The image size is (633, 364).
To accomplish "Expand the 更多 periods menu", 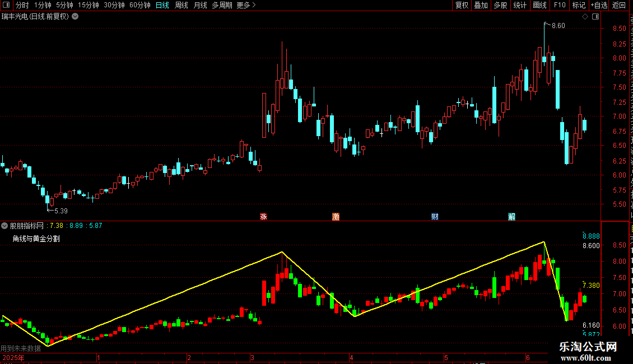I will point(246,5).
